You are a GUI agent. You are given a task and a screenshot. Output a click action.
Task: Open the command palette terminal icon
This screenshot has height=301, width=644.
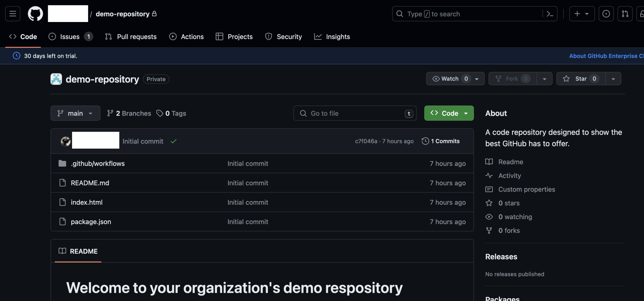(x=550, y=14)
